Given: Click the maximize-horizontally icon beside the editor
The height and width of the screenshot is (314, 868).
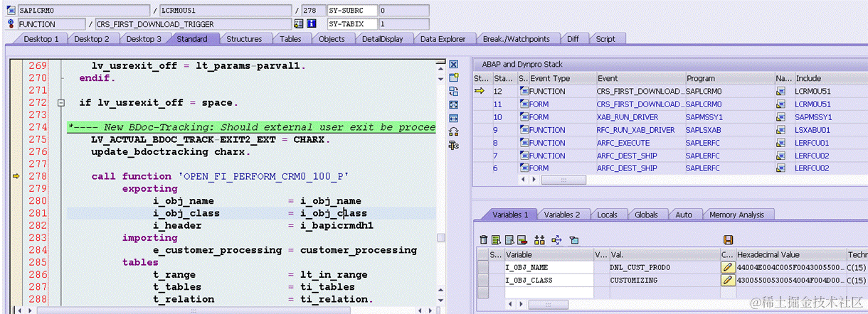Looking at the screenshot, I should pyautogui.click(x=454, y=118).
